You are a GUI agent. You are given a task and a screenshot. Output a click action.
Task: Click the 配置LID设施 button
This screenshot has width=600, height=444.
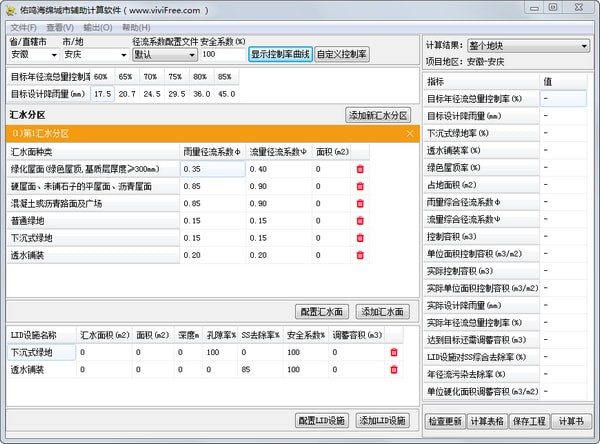[x=322, y=421]
